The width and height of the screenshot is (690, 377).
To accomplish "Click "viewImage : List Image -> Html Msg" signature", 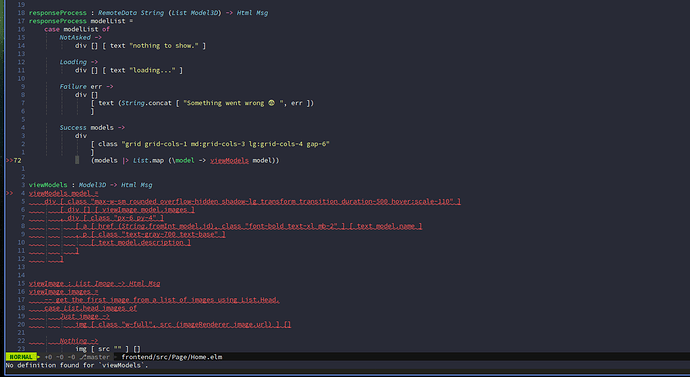I will [95, 283].
